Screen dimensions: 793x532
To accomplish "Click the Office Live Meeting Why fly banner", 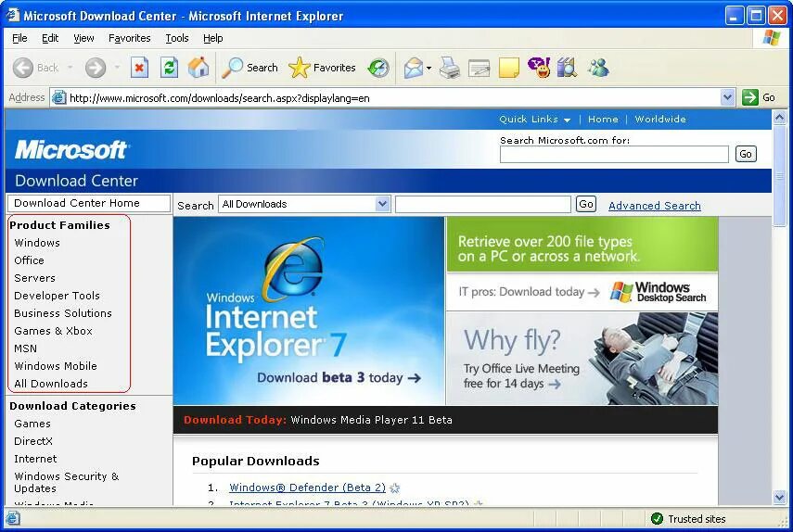I will coord(582,358).
